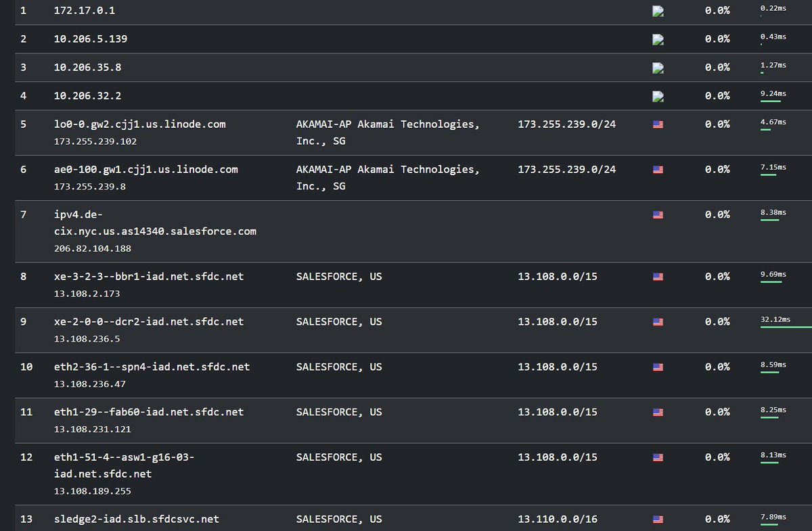Select hostname lo0-0.gw2.cjj1.us.linode.com
The image size is (812, 531).
[140, 124]
